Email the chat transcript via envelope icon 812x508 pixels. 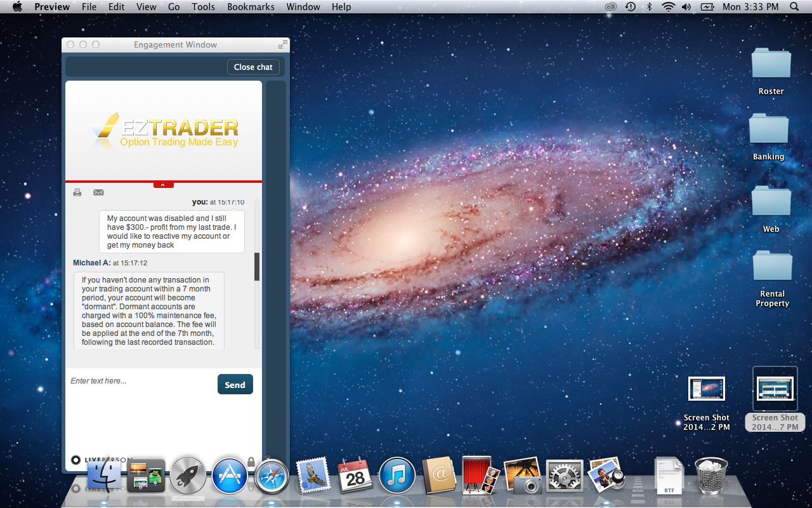click(x=98, y=192)
